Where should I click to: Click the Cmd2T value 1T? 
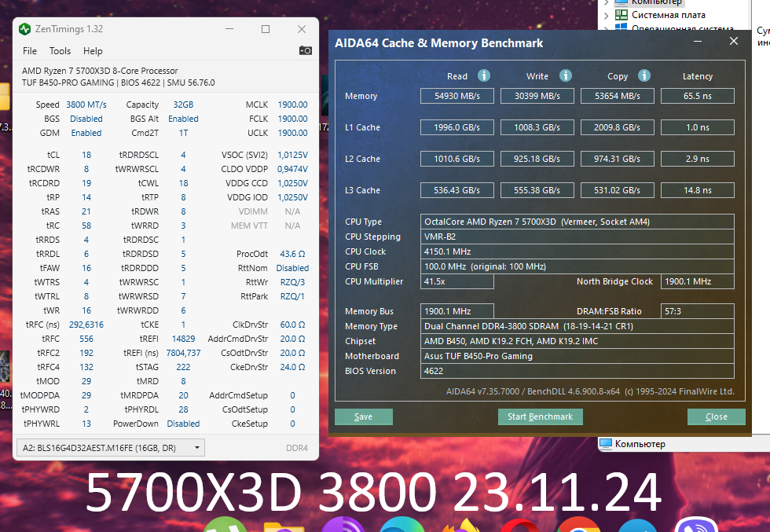(x=183, y=133)
